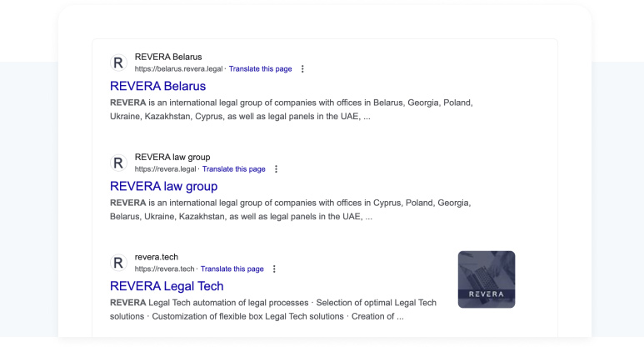Translate the revera.legal result page
Screen dimensions: 644x347
(x=233, y=169)
